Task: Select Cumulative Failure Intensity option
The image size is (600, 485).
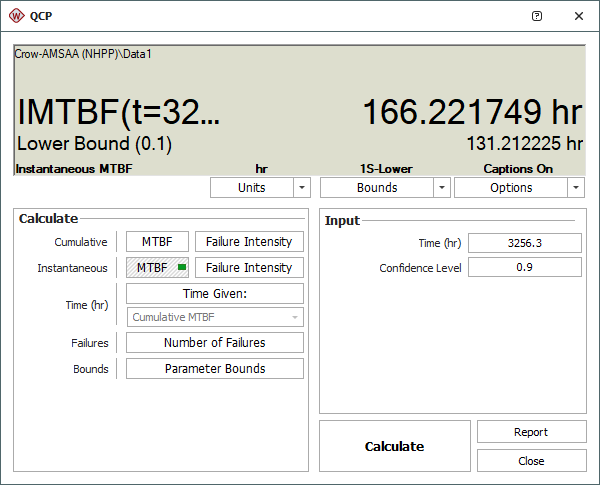Action: click(249, 241)
